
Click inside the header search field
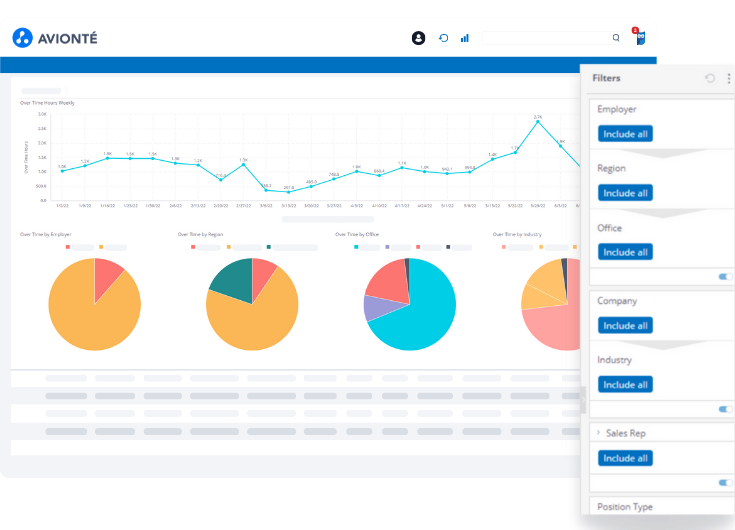point(545,38)
